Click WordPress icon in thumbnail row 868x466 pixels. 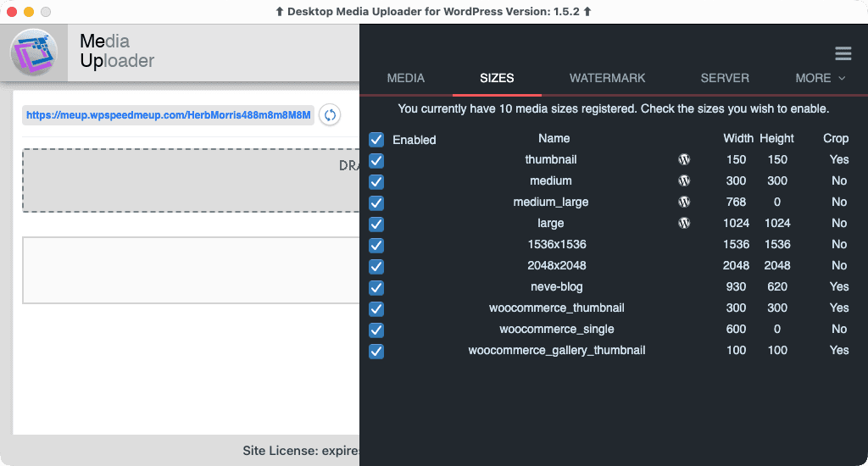point(684,159)
